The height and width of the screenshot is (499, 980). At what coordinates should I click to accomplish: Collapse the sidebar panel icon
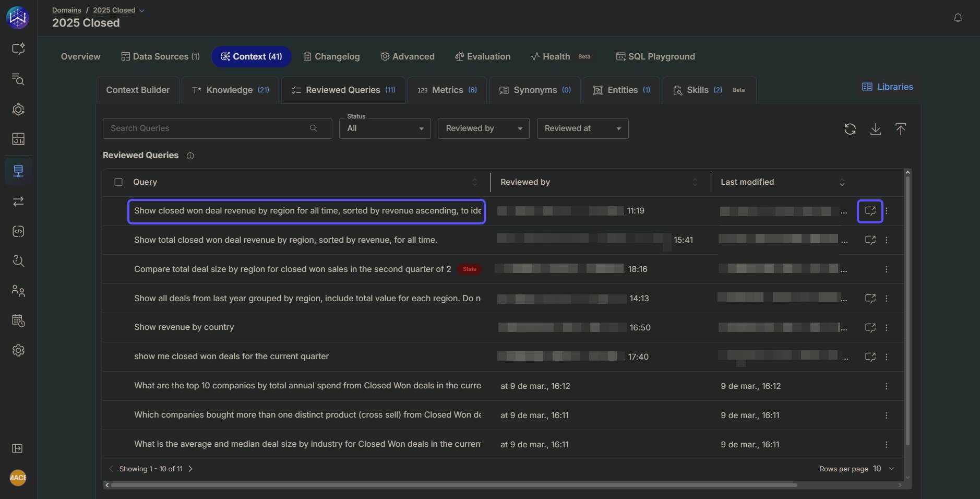(x=17, y=448)
